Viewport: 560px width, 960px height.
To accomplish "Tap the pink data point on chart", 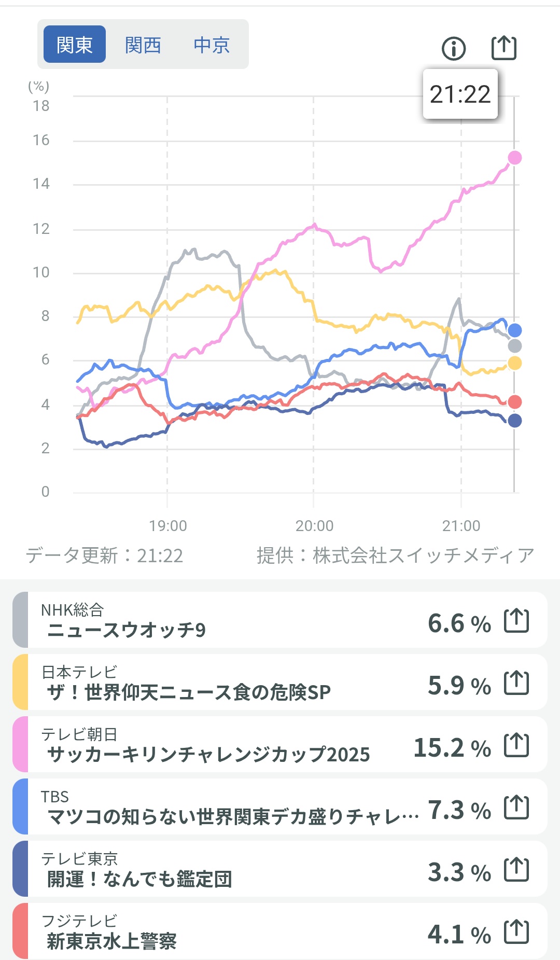I will click(514, 158).
